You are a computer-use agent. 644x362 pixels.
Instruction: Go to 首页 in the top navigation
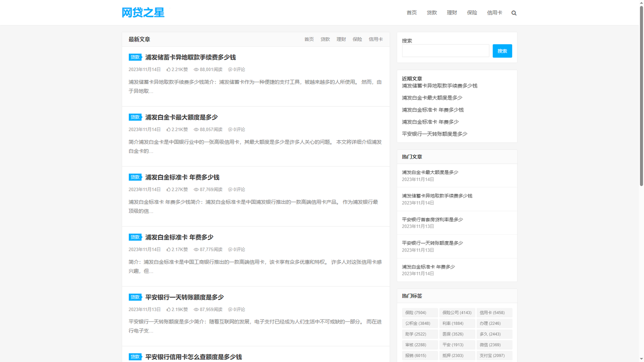tap(411, 13)
